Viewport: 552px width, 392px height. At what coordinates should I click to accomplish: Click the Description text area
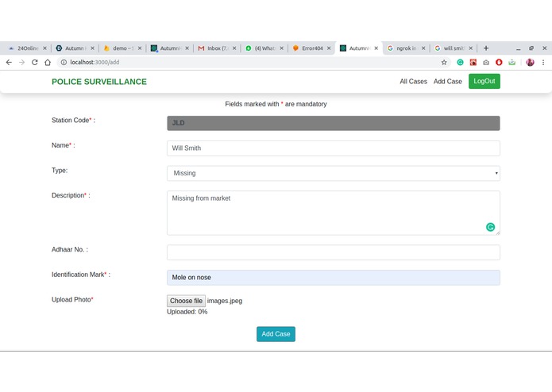334,213
